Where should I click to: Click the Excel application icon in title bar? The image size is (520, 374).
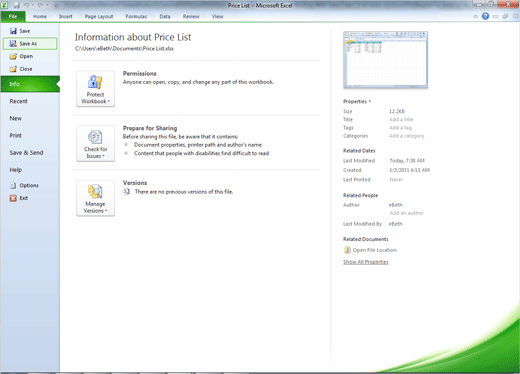pos(5,5)
